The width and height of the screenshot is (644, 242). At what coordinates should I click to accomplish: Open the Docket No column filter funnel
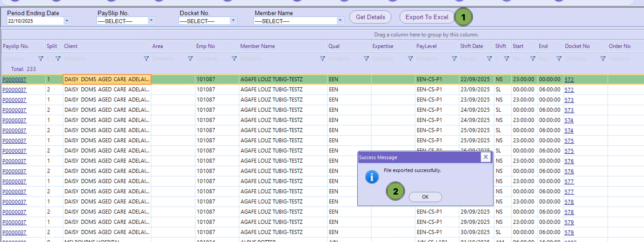pyautogui.click(x=603, y=59)
